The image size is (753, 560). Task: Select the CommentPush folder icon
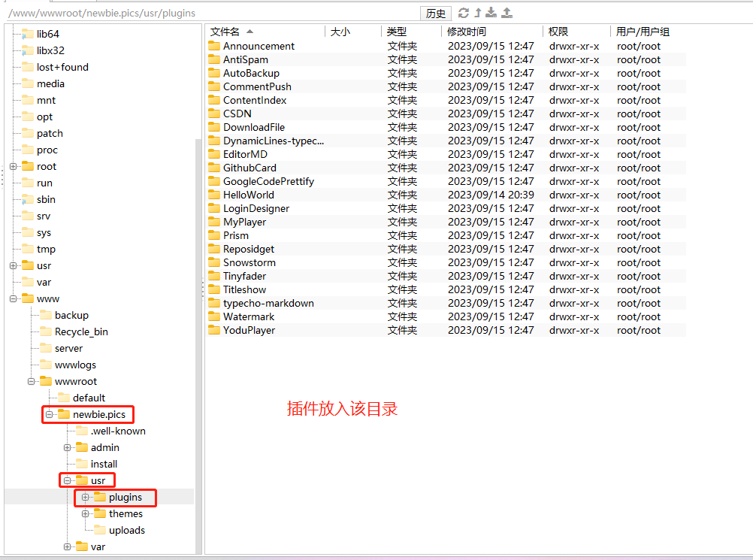pos(214,86)
